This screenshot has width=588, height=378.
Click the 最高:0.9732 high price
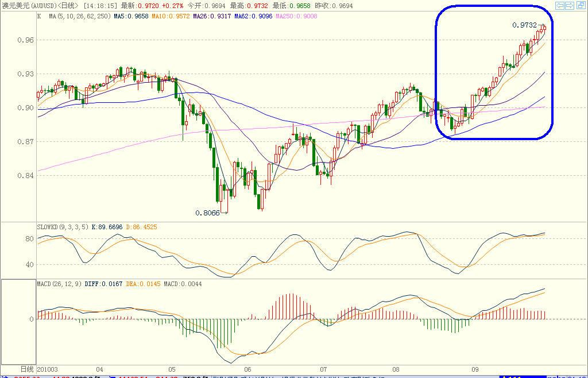[x=249, y=6]
